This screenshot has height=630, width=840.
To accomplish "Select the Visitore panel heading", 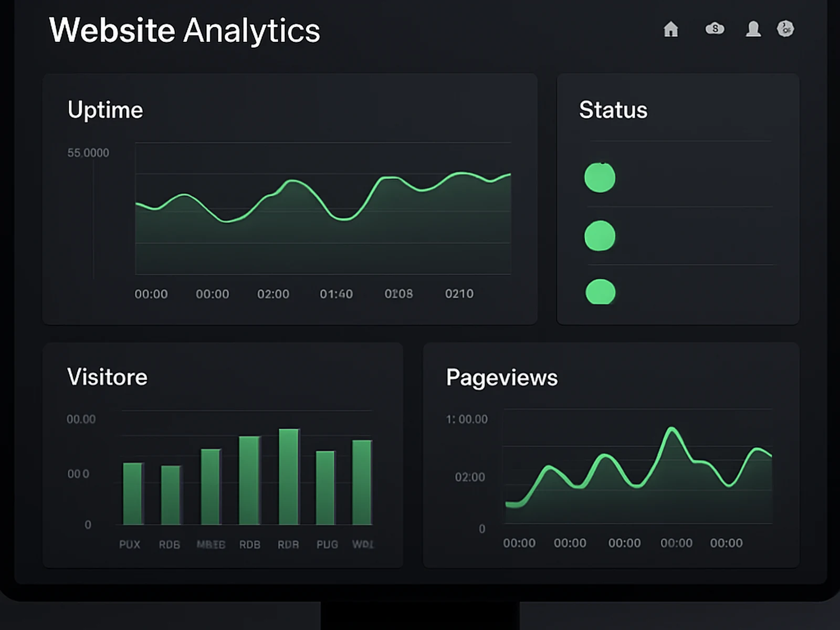I will (x=107, y=377).
